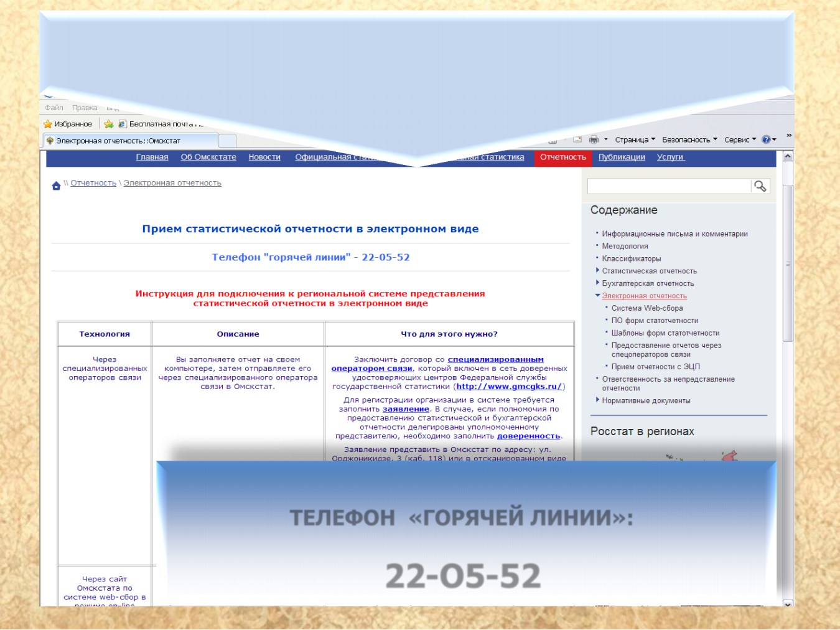
Task: Click the vertical scrollbar up arrow
Action: click(788, 156)
